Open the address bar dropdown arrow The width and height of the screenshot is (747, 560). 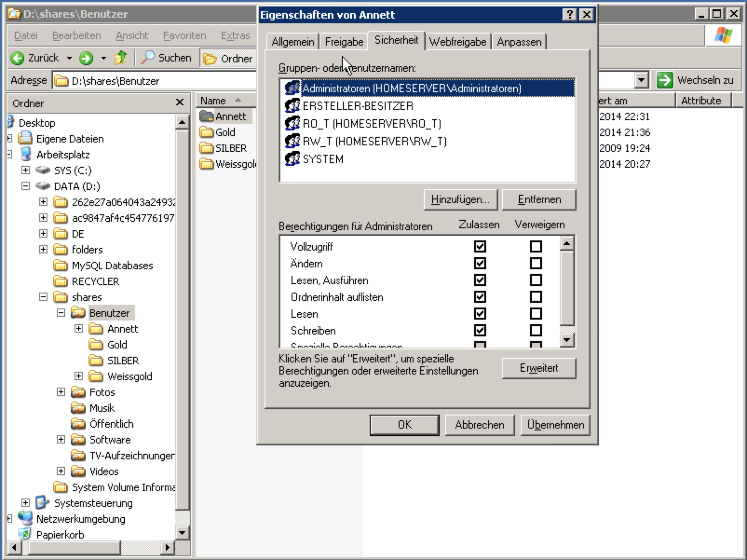click(641, 80)
